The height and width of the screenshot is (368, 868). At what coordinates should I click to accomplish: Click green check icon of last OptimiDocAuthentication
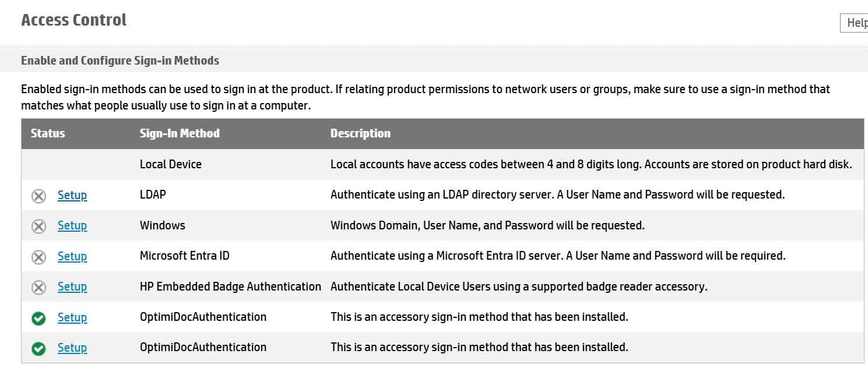pyautogui.click(x=38, y=348)
